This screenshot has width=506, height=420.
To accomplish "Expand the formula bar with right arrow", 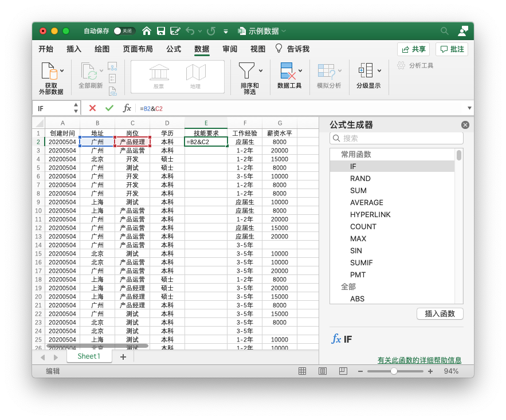I will (x=469, y=108).
